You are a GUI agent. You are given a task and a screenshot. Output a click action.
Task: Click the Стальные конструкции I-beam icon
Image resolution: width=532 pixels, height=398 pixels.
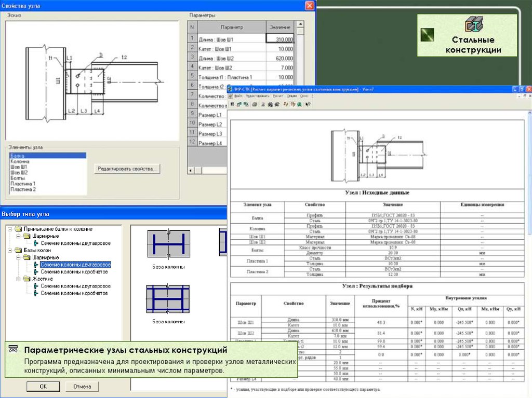click(473, 24)
